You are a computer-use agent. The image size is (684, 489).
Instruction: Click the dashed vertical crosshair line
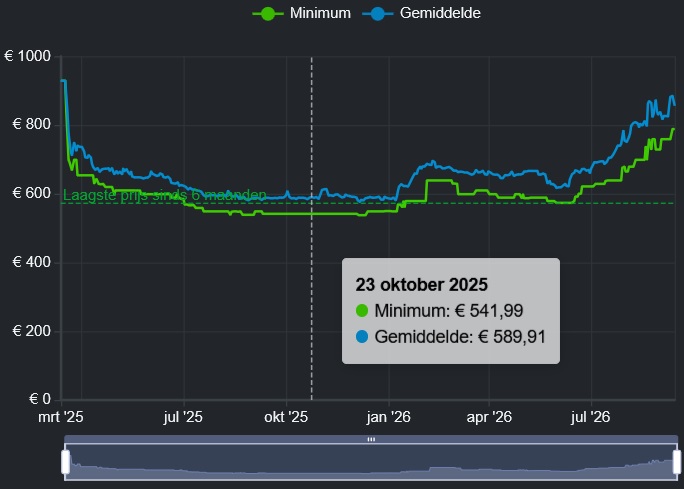pyautogui.click(x=311, y=228)
